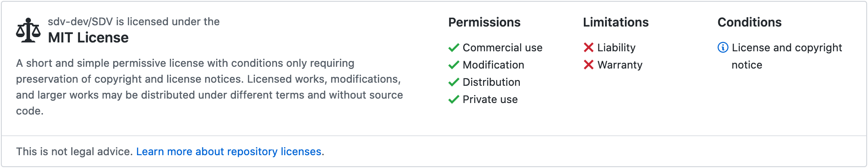Select the Permissions heading

484,22
